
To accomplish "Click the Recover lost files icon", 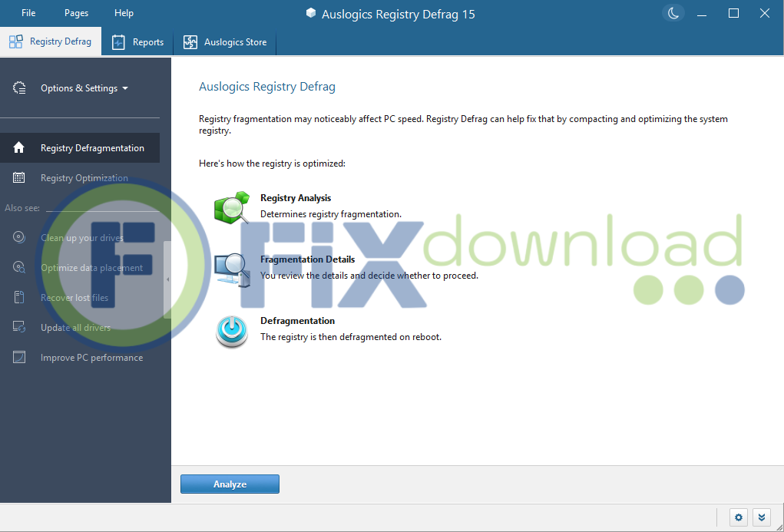I will [x=19, y=298].
